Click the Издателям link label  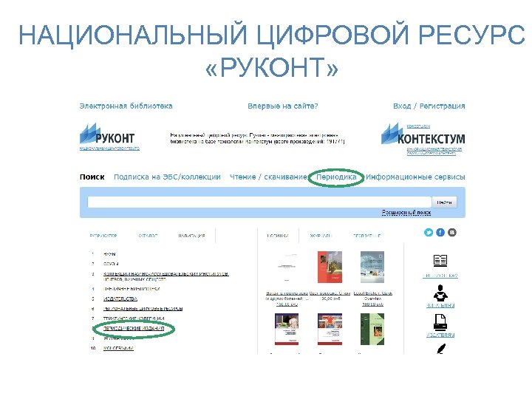click(x=440, y=335)
